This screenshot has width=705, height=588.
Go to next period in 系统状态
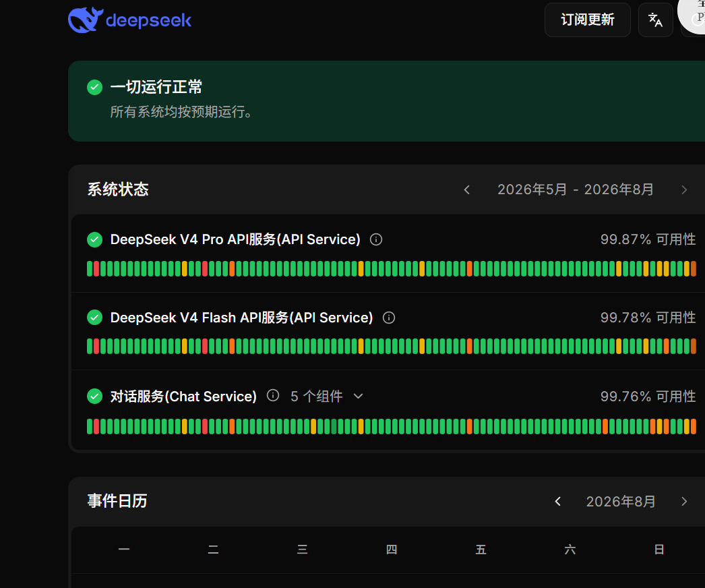(x=684, y=190)
